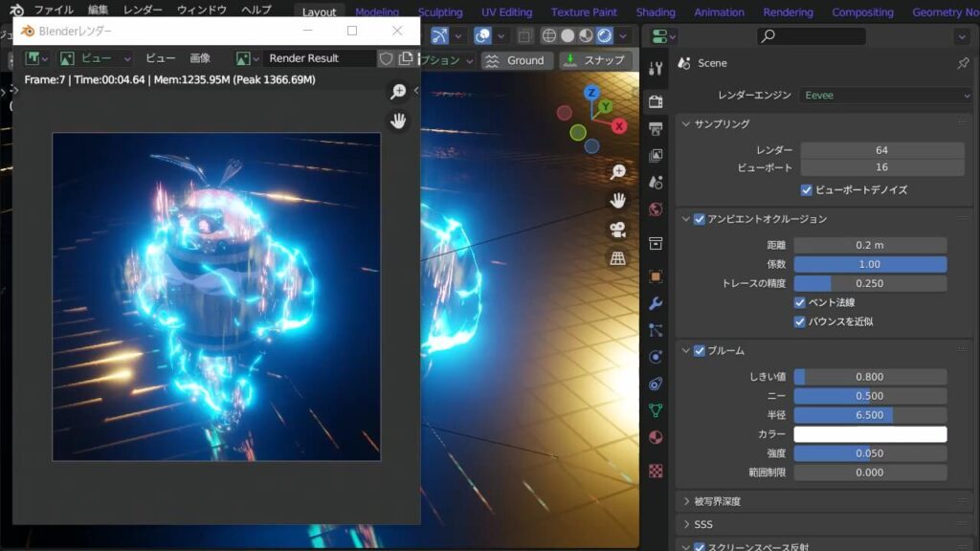Click the Y axis on navigation gizmo
The width and height of the screenshot is (980, 551).
(x=605, y=107)
